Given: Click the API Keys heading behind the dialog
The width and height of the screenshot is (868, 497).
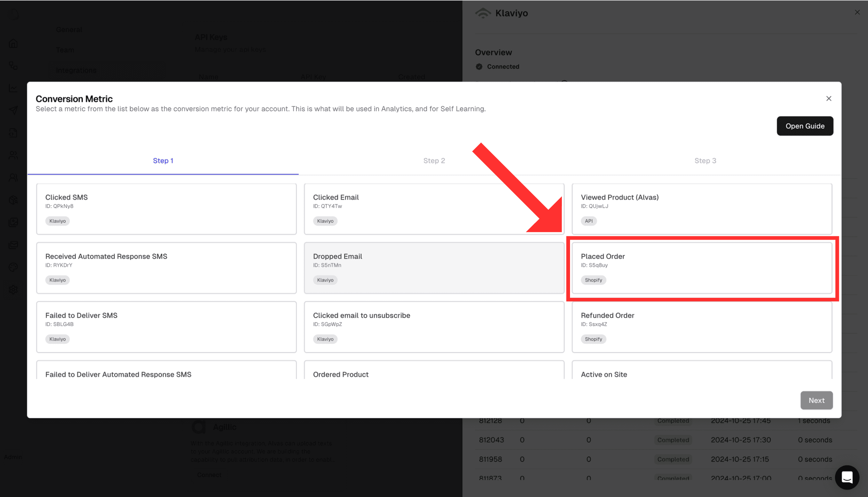Looking at the screenshot, I should click(211, 37).
